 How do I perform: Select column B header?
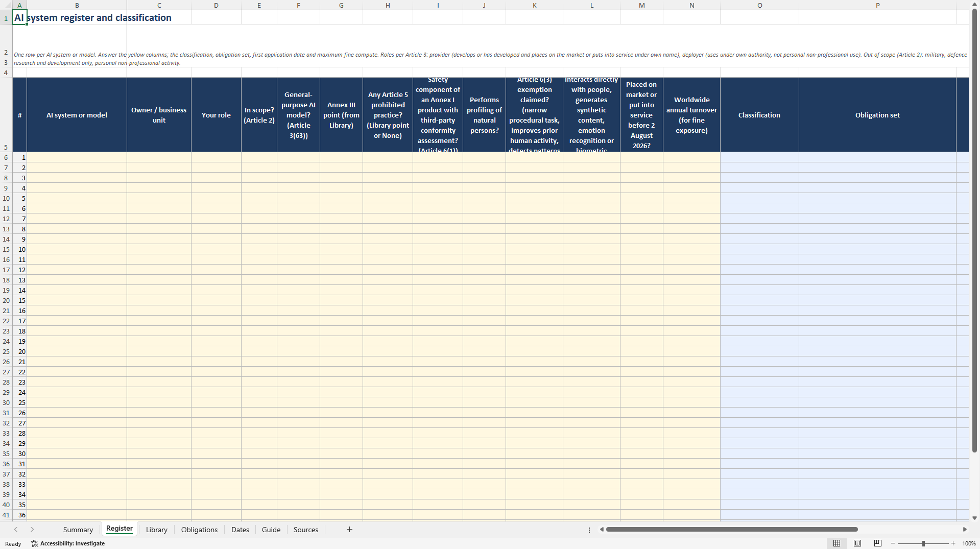[77, 5]
